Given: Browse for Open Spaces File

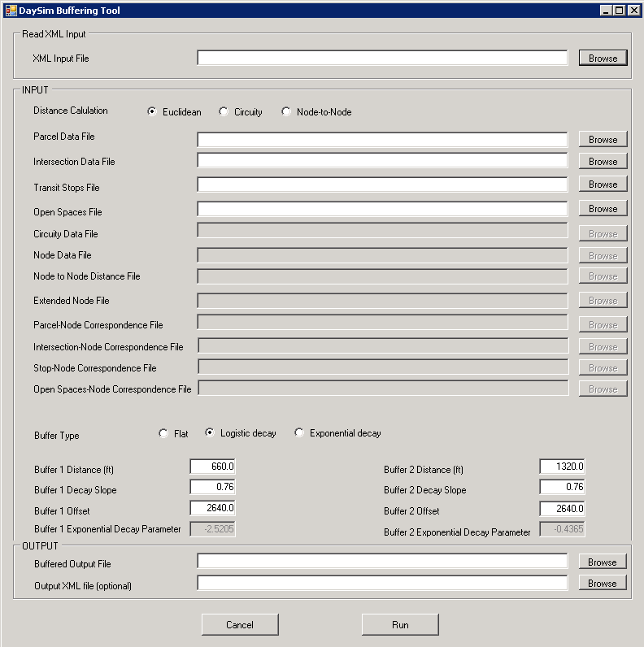Looking at the screenshot, I should [x=603, y=209].
